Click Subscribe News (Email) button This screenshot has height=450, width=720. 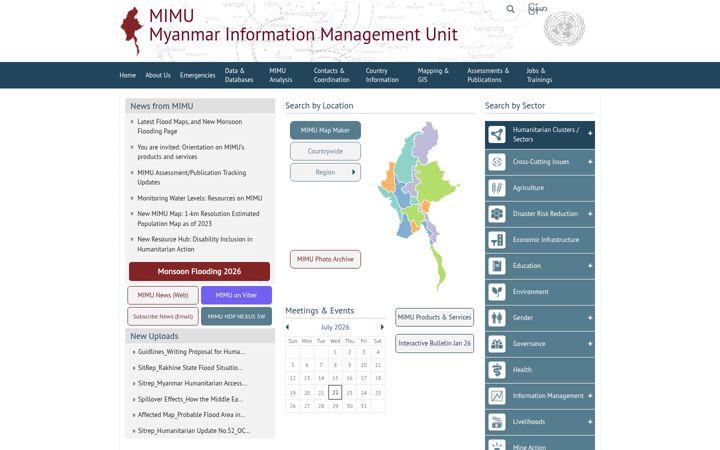tap(163, 316)
